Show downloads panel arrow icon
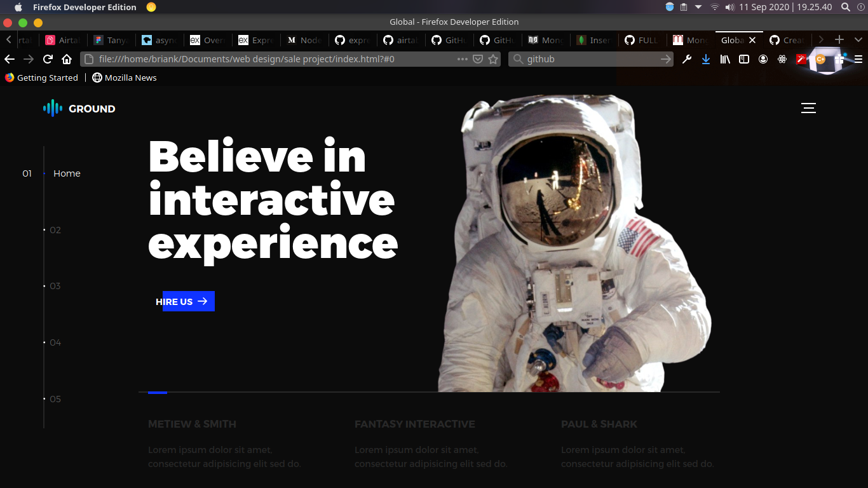This screenshot has width=868, height=488. [x=706, y=59]
